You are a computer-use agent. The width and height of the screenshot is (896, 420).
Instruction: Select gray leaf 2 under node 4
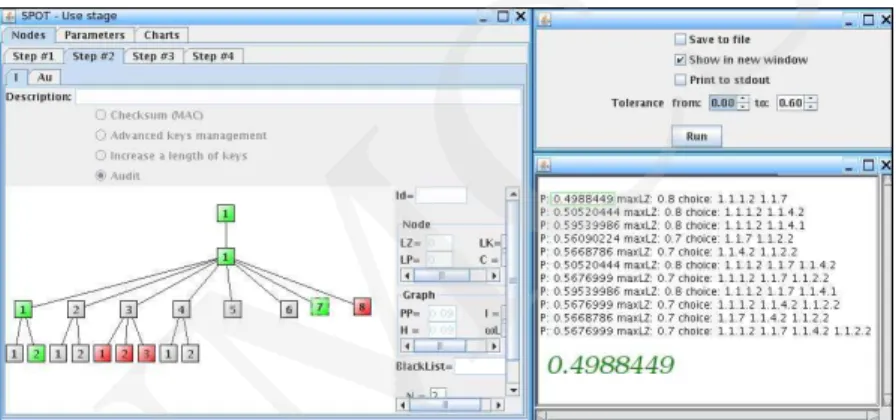[190, 354]
